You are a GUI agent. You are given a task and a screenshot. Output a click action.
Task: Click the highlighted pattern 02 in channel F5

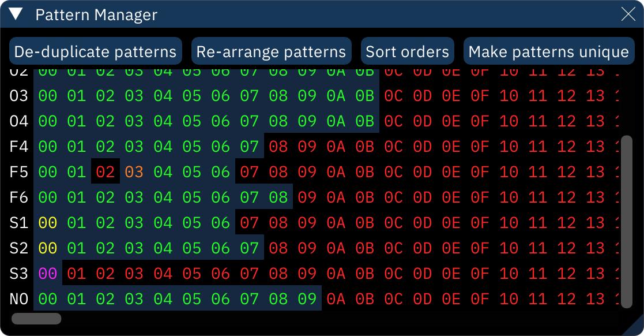click(x=106, y=171)
